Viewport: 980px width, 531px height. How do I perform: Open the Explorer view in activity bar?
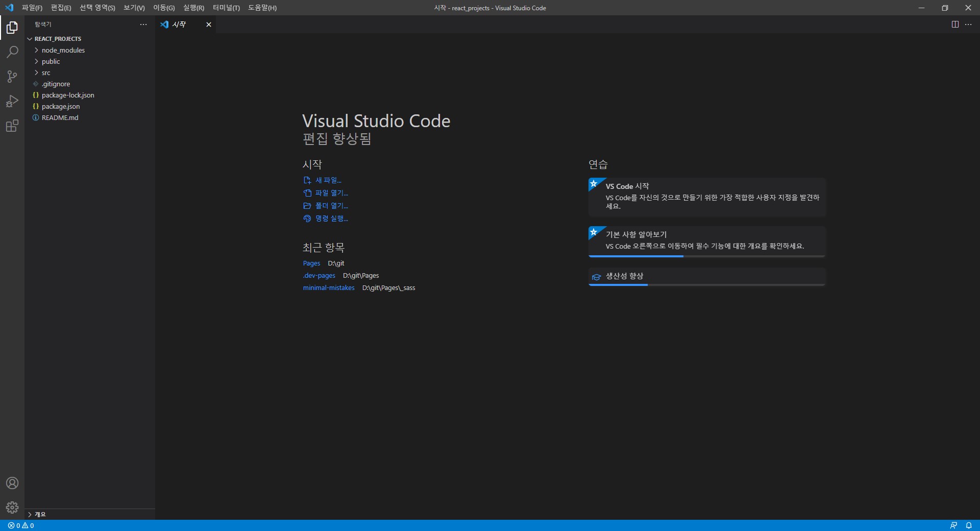[x=12, y=27]
